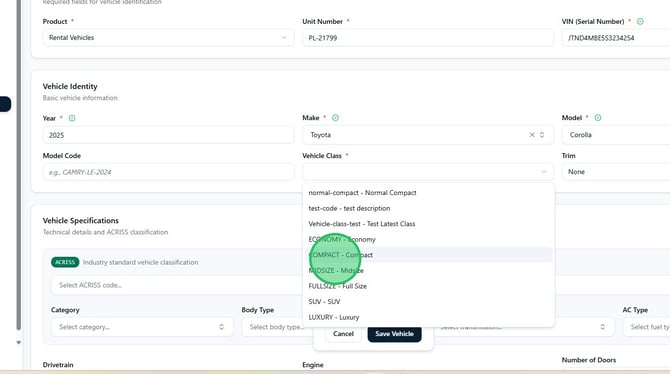Click the Vehicle Specifications heading
Viewport: 670px width, 374px height.
click(81, 221)
